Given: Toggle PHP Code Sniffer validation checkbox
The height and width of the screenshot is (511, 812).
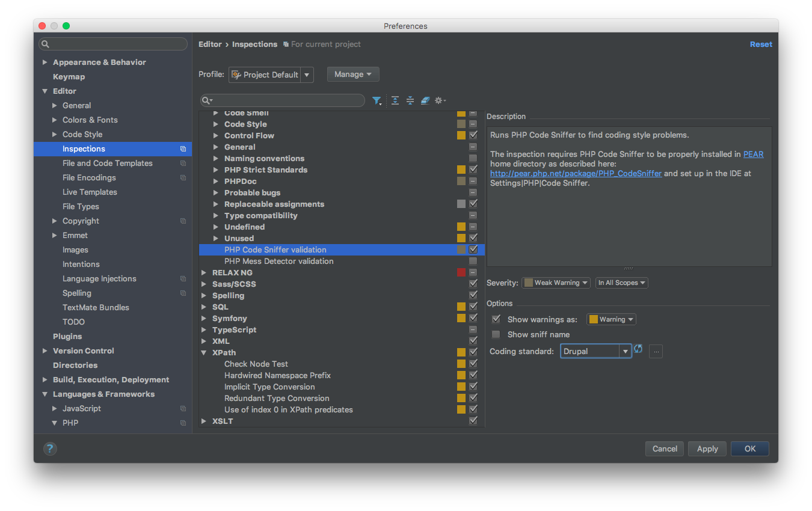Looking at the screenshot, I should pyautogui.click(x=473, y=249).
